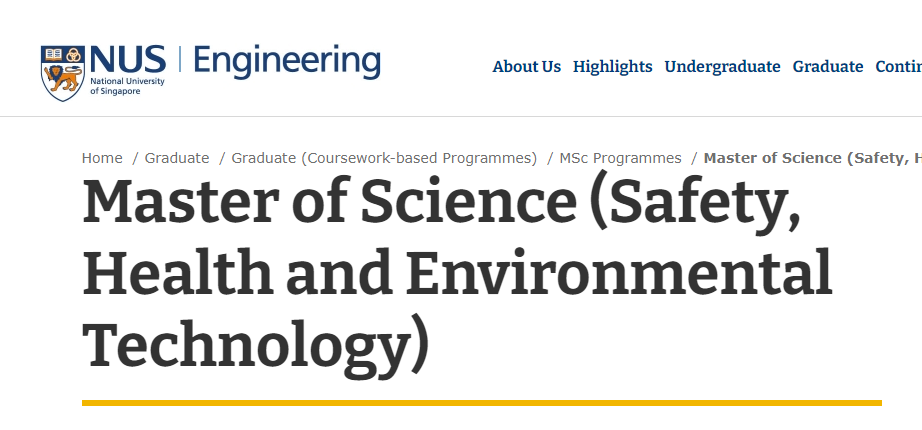This screenshot has width=922, height=430.
Task: Click the National University of Singapore caption
Action: 127,86
